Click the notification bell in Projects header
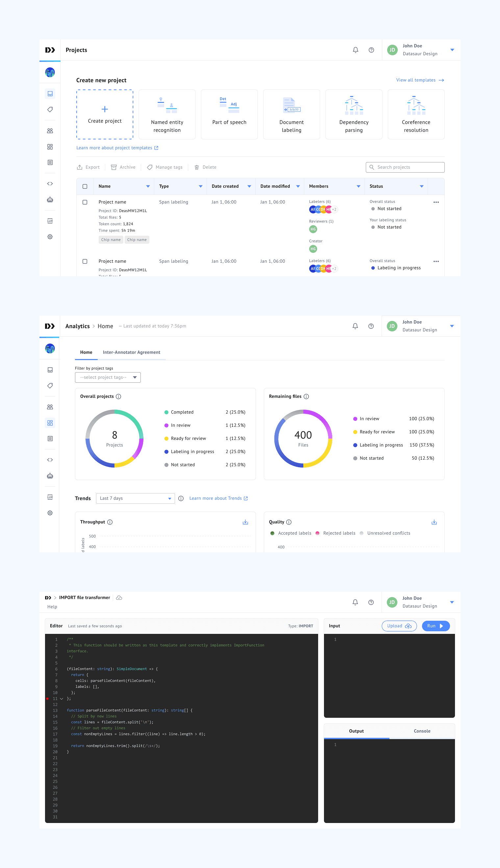This screenshot has height=868, width=500. click(x=355, y=50)
